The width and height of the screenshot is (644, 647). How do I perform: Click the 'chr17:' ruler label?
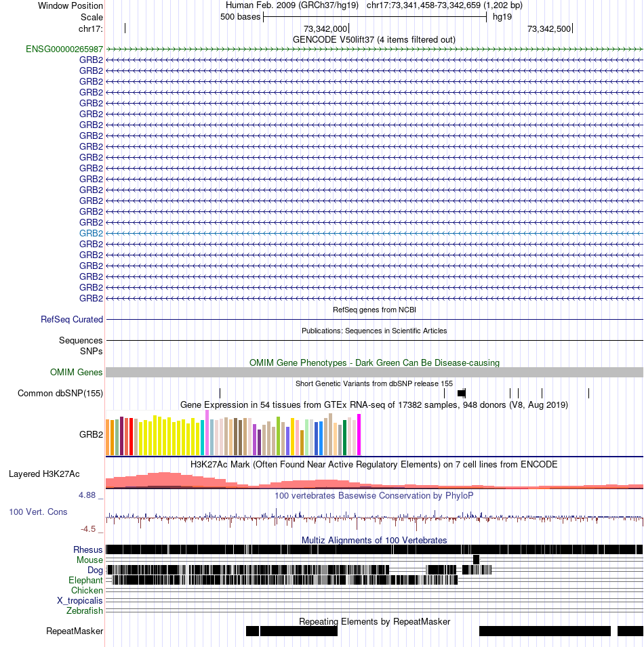point(91,29)
